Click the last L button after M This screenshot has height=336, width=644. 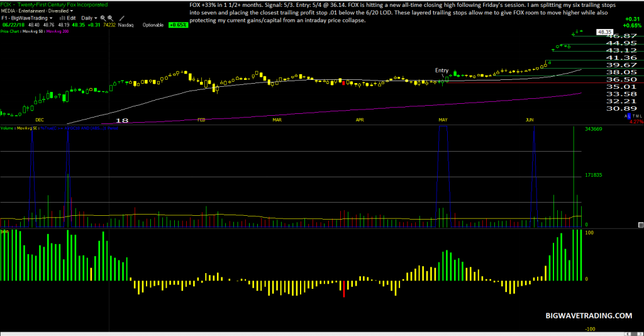(x=641, y=116)
